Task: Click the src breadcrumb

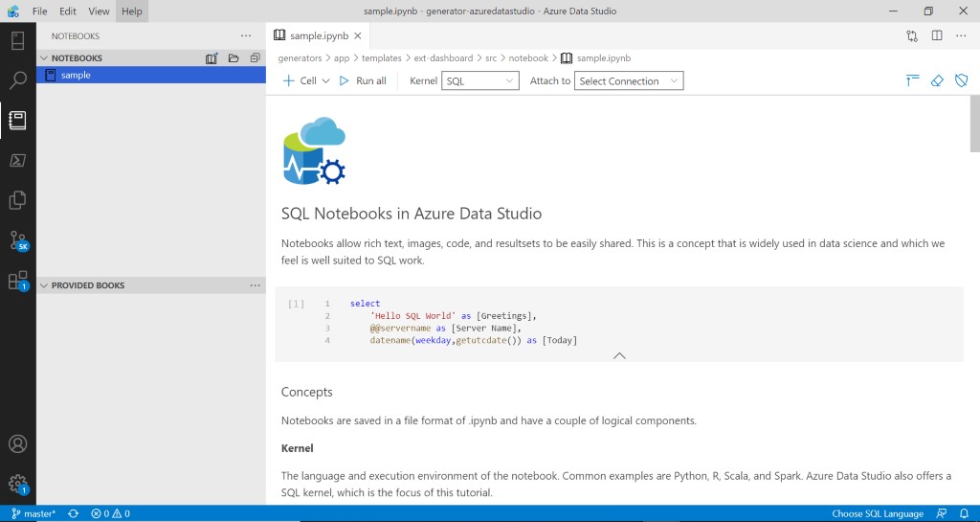Action: coord(491,58)
